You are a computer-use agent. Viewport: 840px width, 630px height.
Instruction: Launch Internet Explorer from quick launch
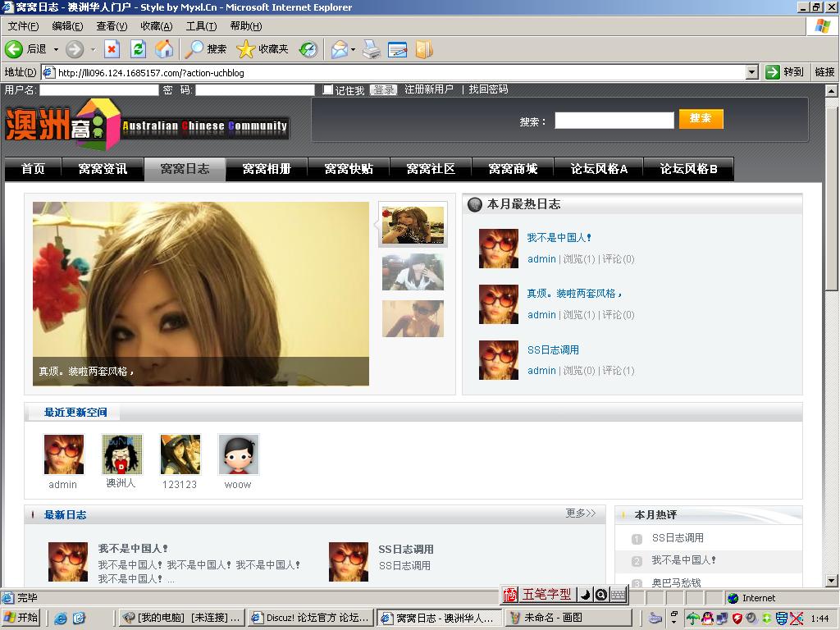coord(61,619)
